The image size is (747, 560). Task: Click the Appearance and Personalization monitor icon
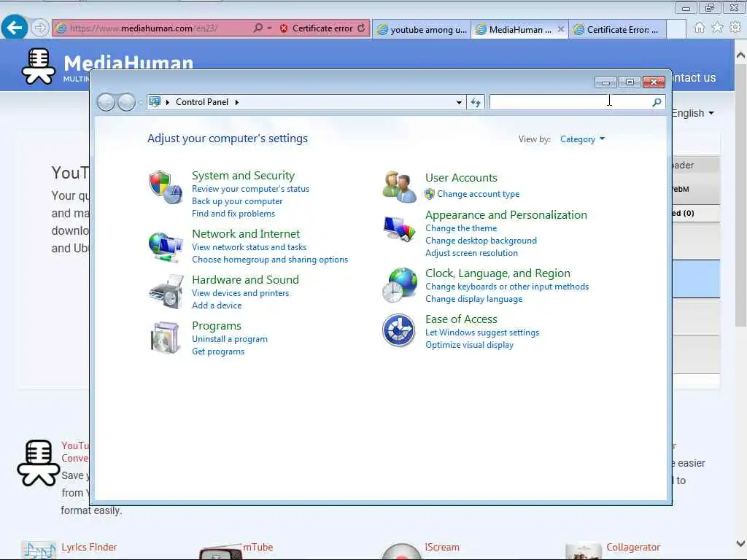399,228
